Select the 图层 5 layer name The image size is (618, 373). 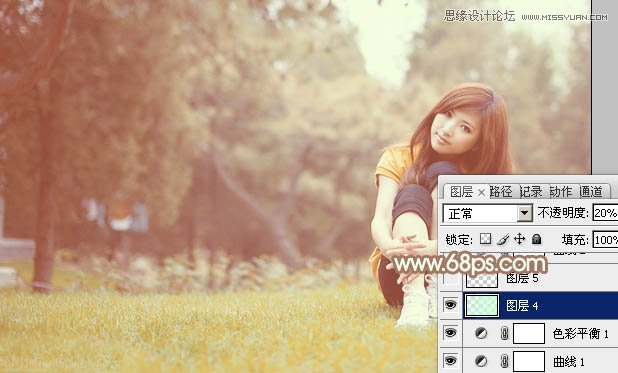(522, 278)
